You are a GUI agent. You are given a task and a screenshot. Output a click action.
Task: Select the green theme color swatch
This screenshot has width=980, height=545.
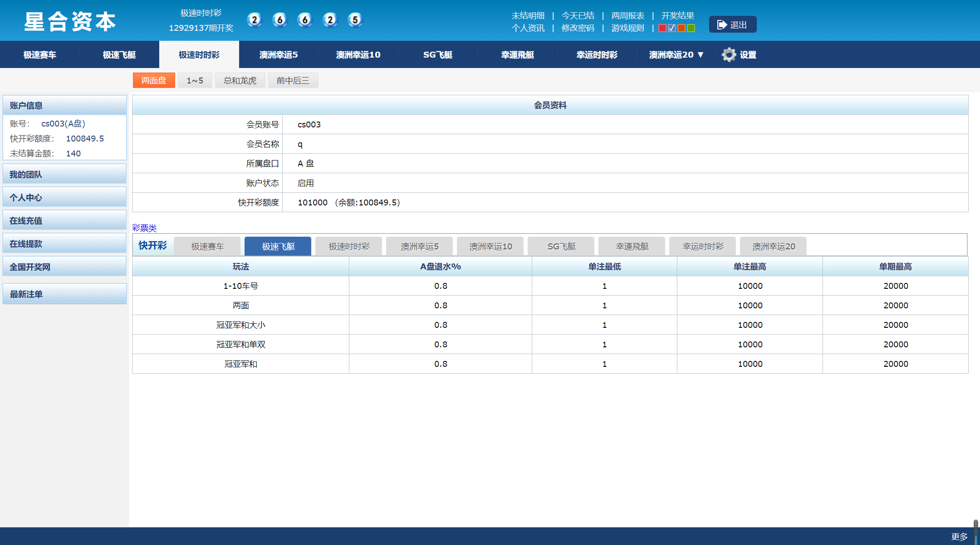pyautogui.click(x=691, y=28)
